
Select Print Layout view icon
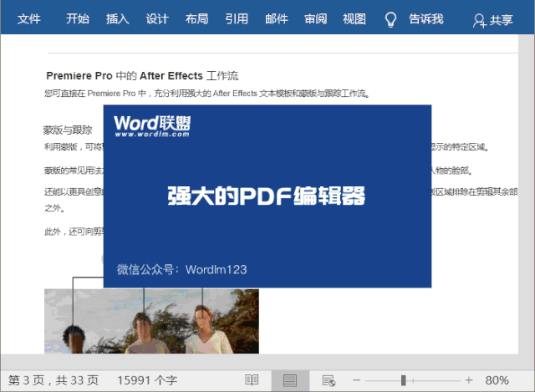coord(290,380)
